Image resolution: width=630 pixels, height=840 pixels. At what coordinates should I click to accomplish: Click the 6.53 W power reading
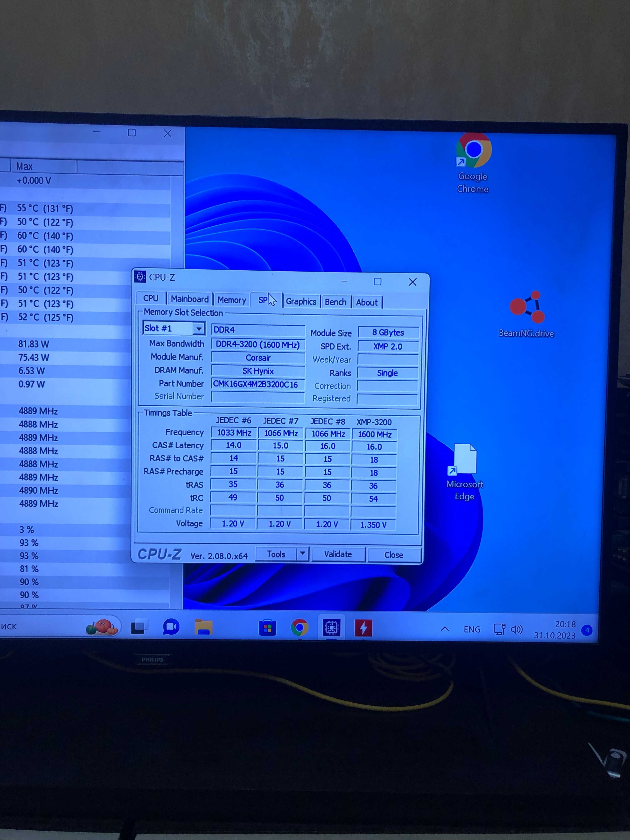pos(31,371)
